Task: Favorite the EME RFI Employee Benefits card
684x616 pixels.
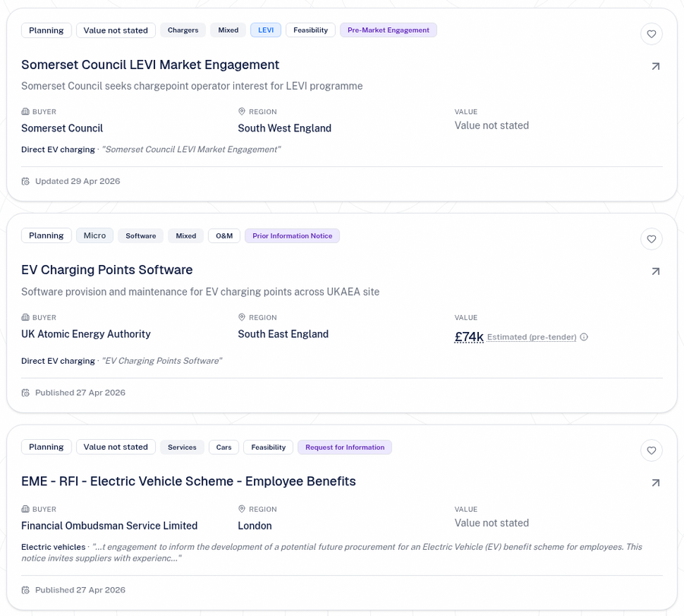Action: [x=651, y=450]
